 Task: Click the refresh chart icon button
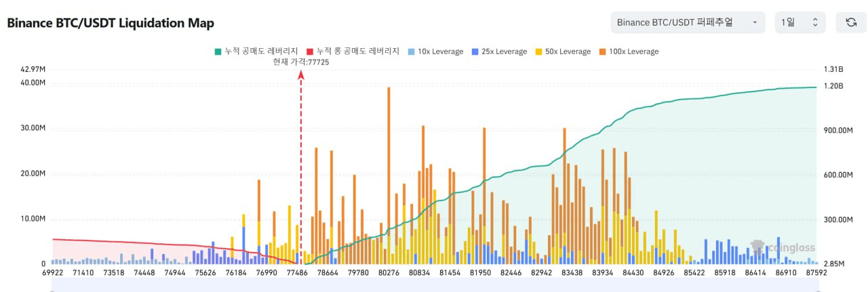(850, 22)
